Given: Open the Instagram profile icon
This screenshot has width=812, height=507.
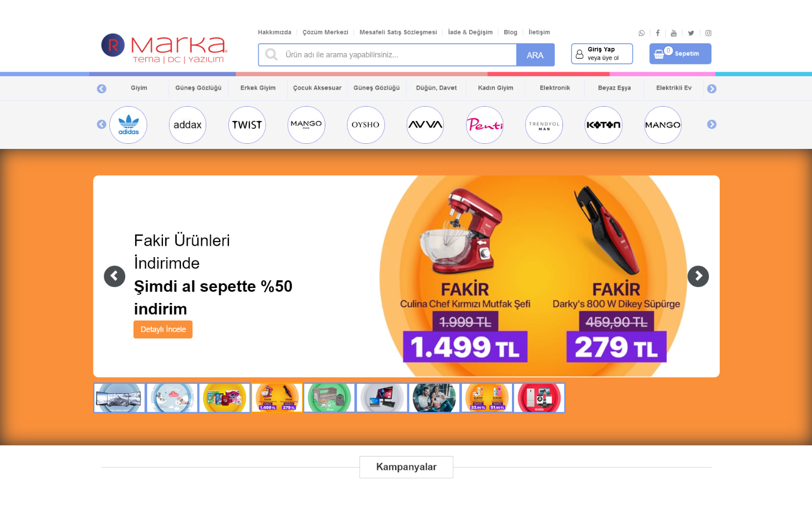Looking at the screenshot, I should pos(708,33).
